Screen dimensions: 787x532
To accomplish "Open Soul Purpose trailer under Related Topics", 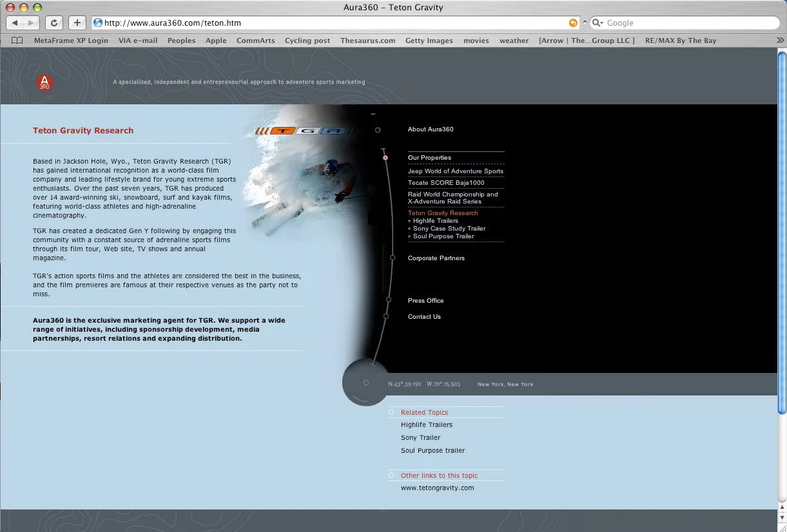I will click(x=433, y=451).
